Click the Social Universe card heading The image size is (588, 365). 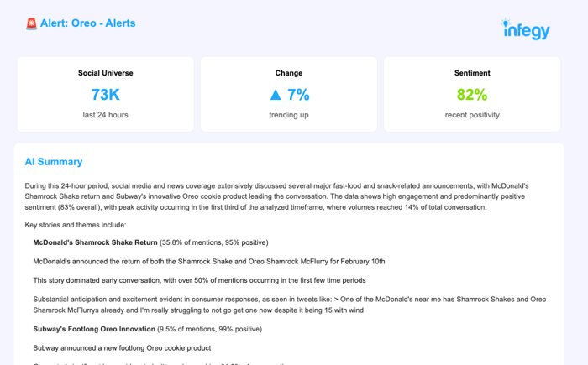point(105,73)
